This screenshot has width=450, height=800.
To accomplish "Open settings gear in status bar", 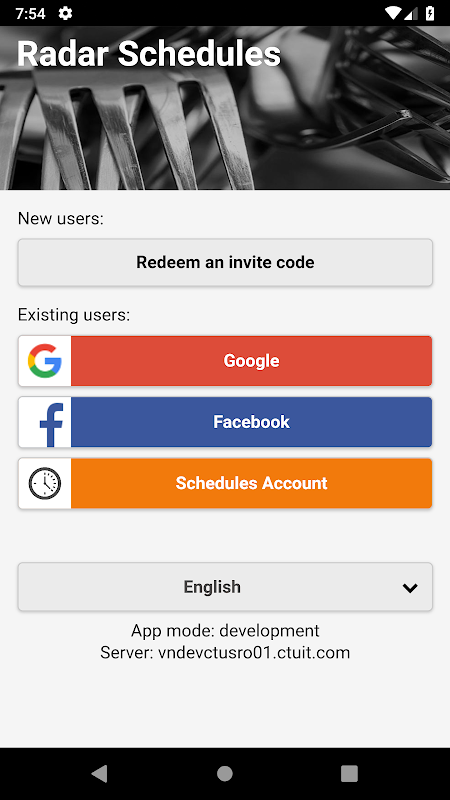I will [65, 13].
